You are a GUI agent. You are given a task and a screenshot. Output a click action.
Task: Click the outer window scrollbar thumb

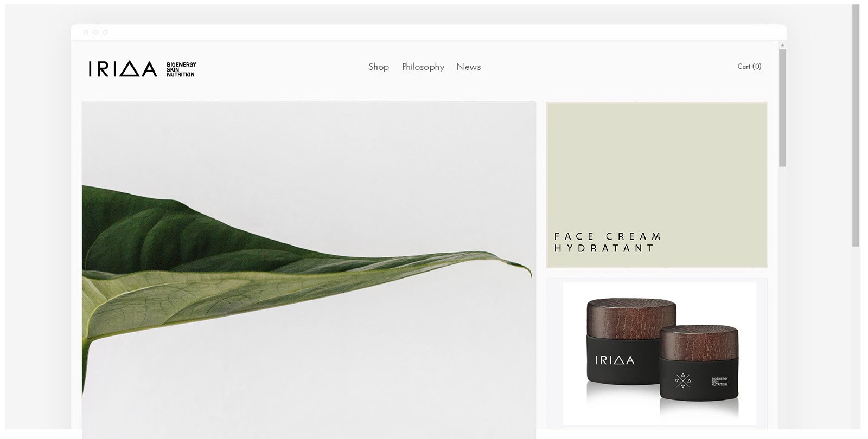click(856, 126)
